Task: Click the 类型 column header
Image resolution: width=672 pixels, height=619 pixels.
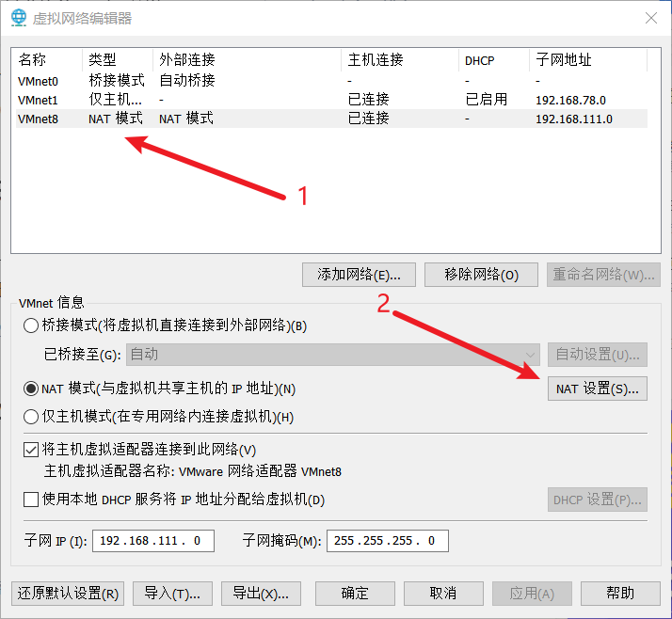Action: [x=118, y=59]
